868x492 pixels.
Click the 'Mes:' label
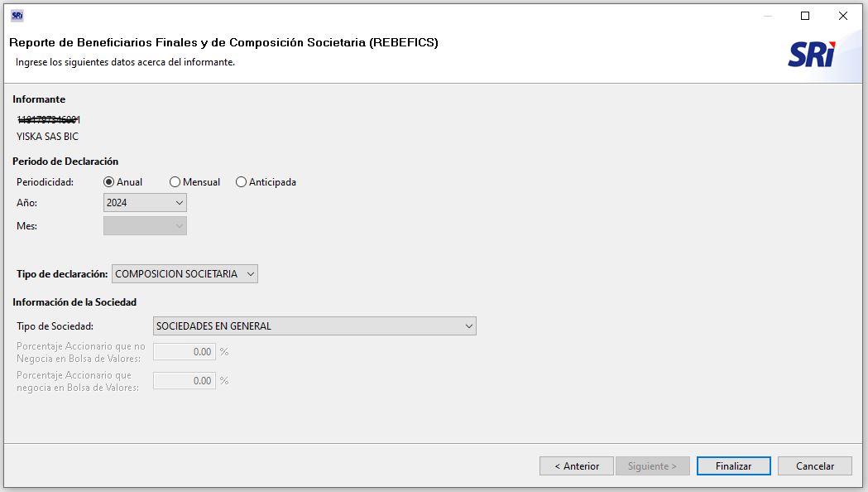pyautogui.click(x=27, y=226)
